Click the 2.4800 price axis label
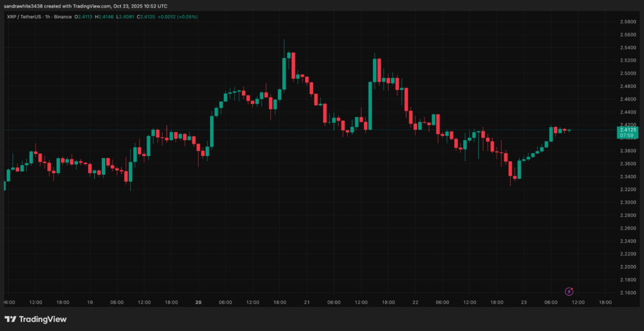Screen dimensions: 644x331 628,86
